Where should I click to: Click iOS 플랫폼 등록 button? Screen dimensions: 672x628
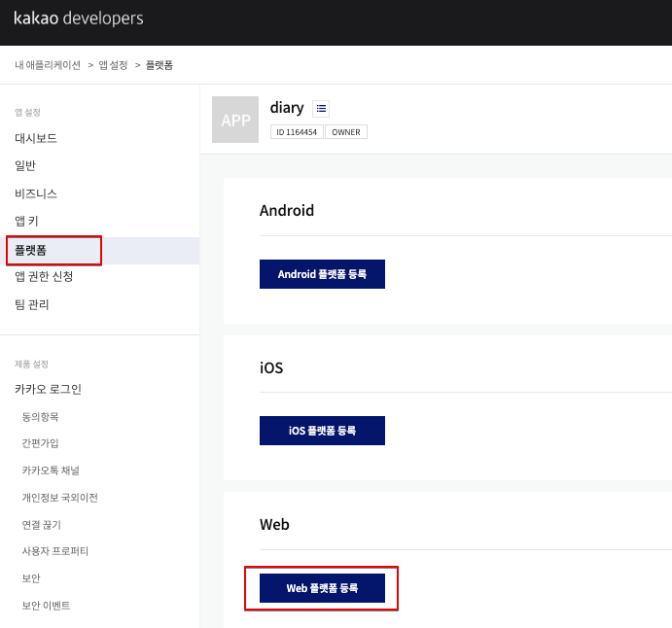[322, 431]
